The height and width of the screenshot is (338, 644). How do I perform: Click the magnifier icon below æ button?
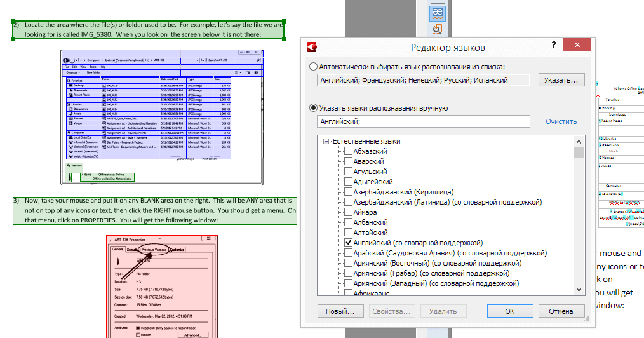click(437, 30)
